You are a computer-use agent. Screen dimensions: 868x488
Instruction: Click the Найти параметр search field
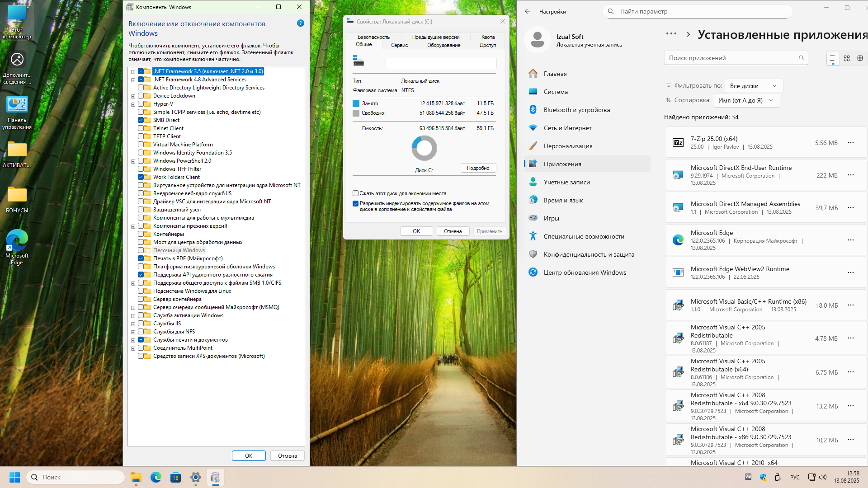698,11
